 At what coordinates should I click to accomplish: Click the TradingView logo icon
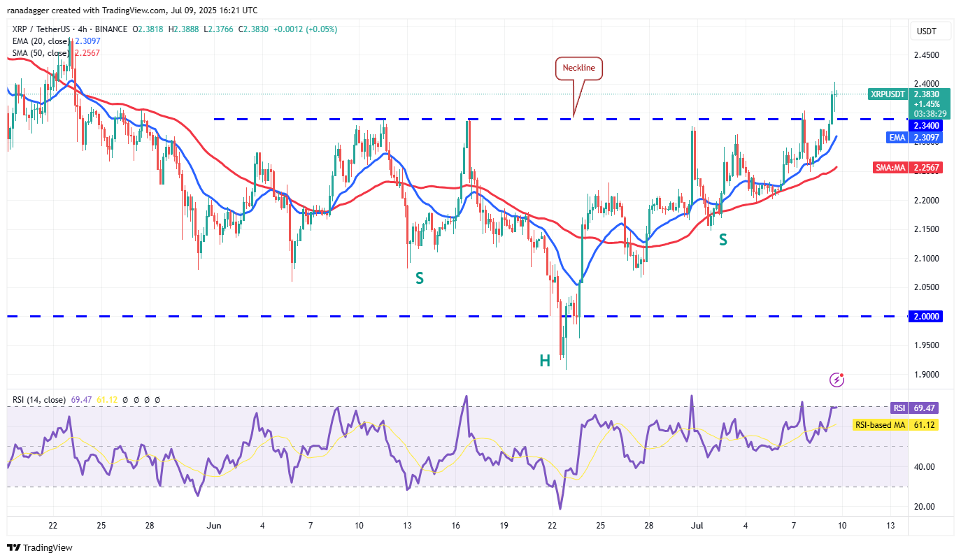tap(13, 547)
